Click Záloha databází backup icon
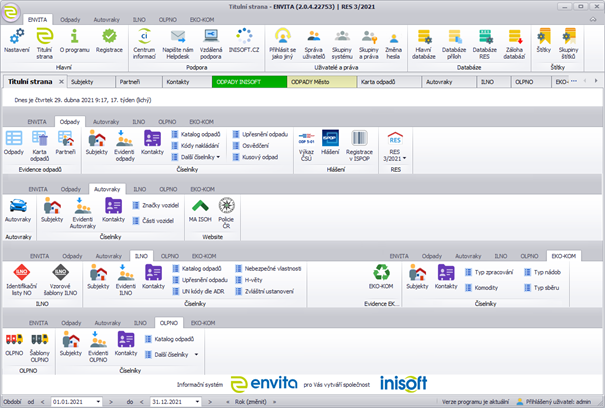Viewport: 605px width, 408px height. pyautogui.click(x=514, y=44)
